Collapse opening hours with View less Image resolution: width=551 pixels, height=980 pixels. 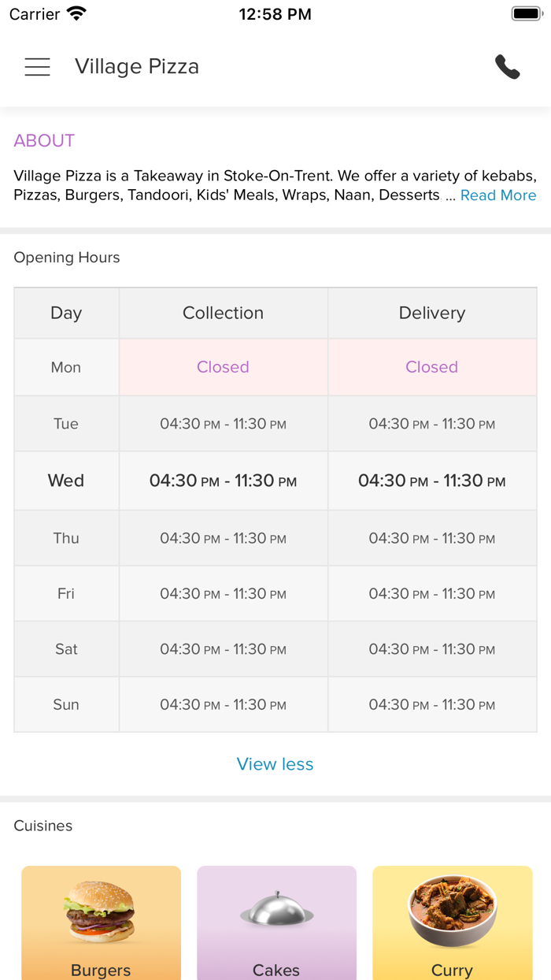point(275,764)
